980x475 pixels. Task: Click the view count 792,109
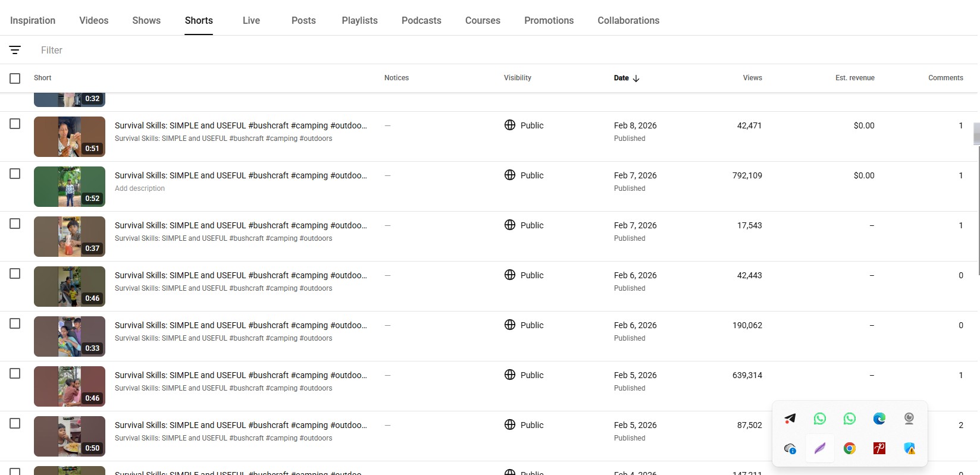pos(747,175)
